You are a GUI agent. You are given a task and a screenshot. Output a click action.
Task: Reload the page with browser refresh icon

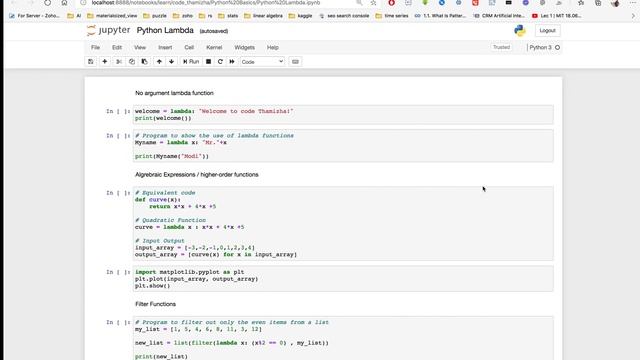point(48,2)
